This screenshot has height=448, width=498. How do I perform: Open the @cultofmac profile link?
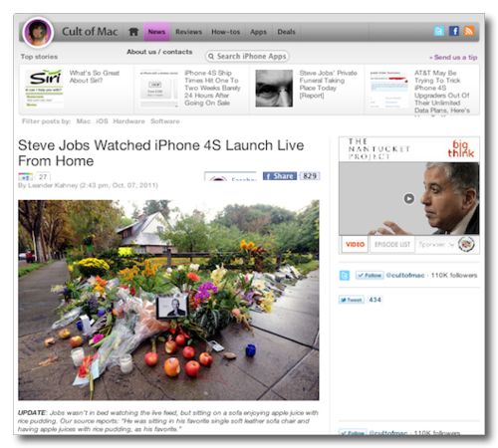point(405,275)
